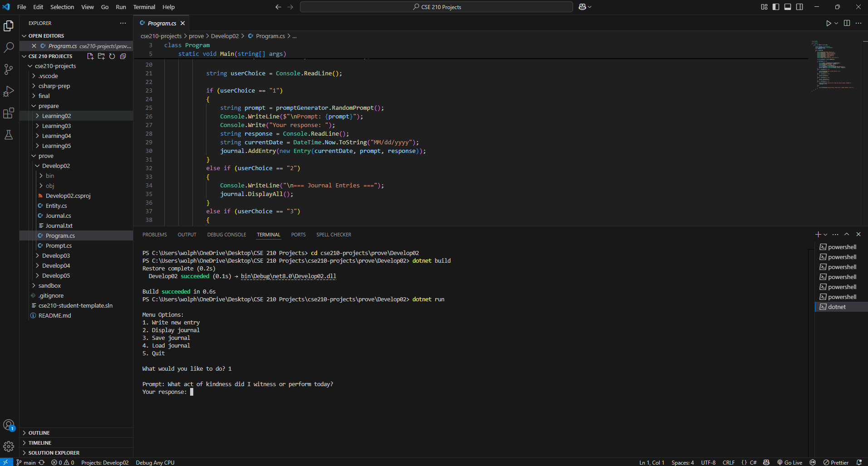Open the Extensions view in activity bar
The image size is (868, 466).
coord(9,113)
